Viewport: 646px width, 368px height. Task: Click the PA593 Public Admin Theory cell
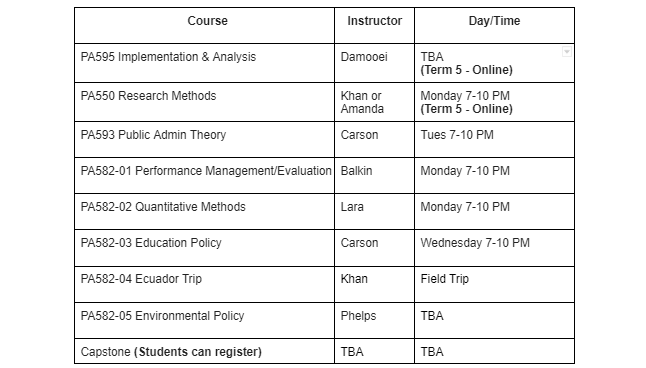[204, 140]
